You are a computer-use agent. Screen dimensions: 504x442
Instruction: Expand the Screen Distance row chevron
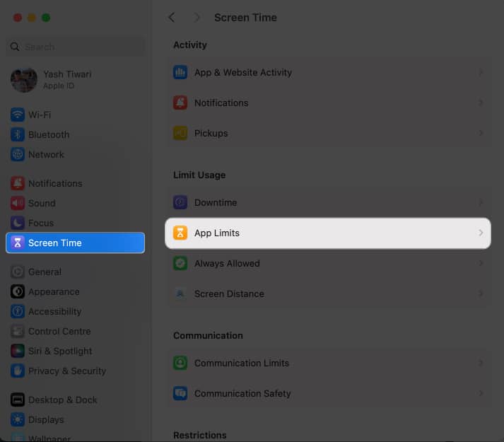click(x=481, y=293)
